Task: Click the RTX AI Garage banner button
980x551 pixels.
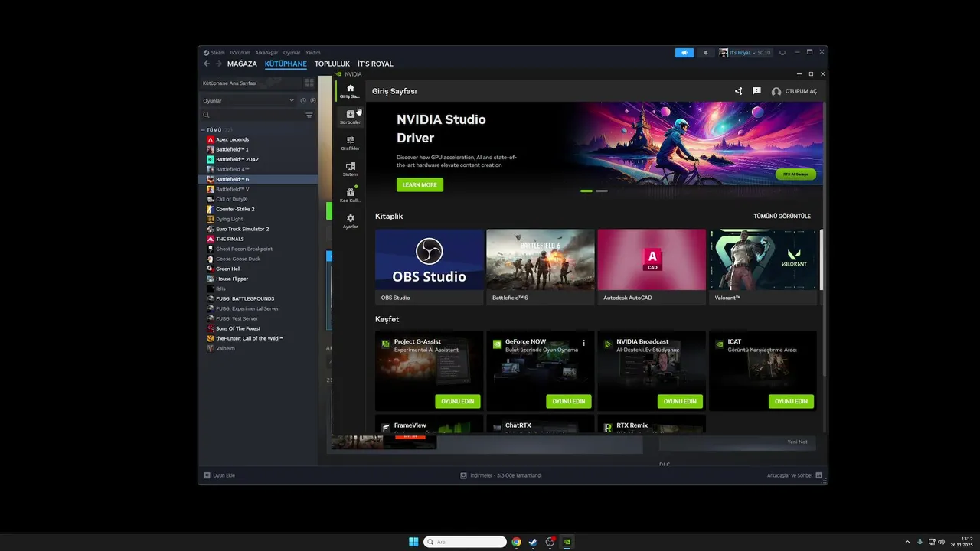Action: coord(795,174)
